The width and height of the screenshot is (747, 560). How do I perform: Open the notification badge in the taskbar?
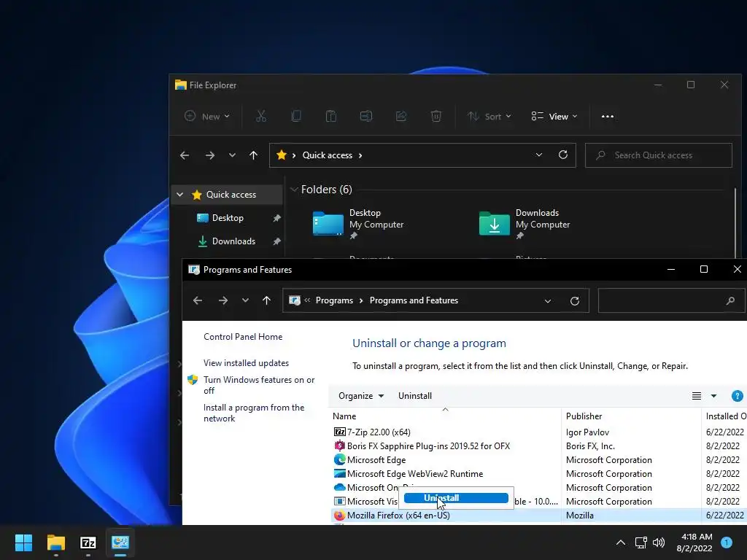[727, 542]
